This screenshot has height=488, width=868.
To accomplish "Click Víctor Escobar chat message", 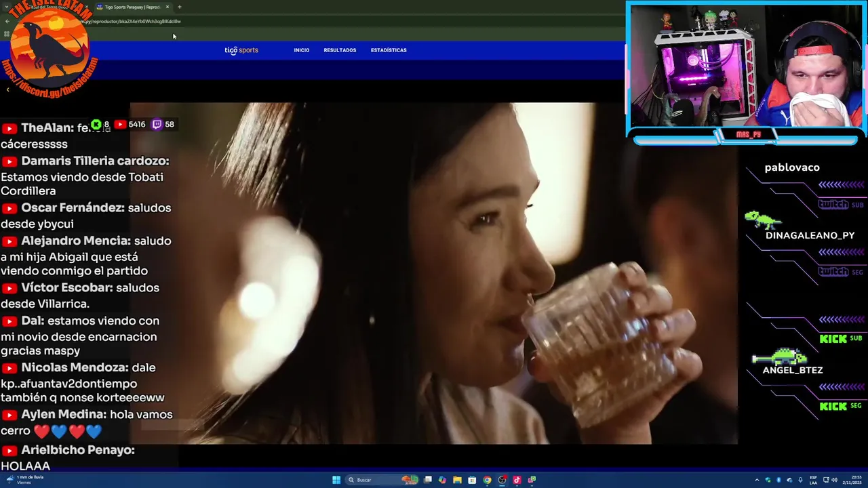I will 80,296.
